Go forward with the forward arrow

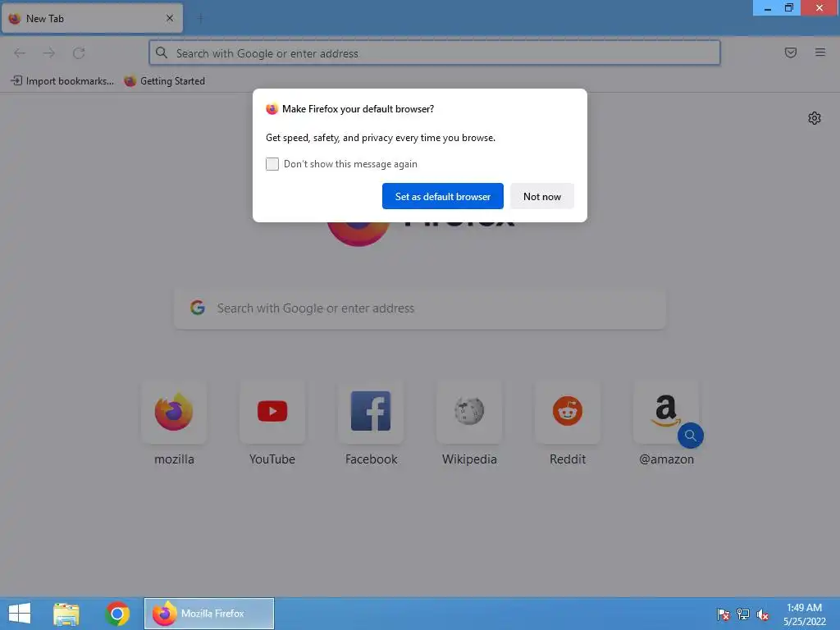48,52
